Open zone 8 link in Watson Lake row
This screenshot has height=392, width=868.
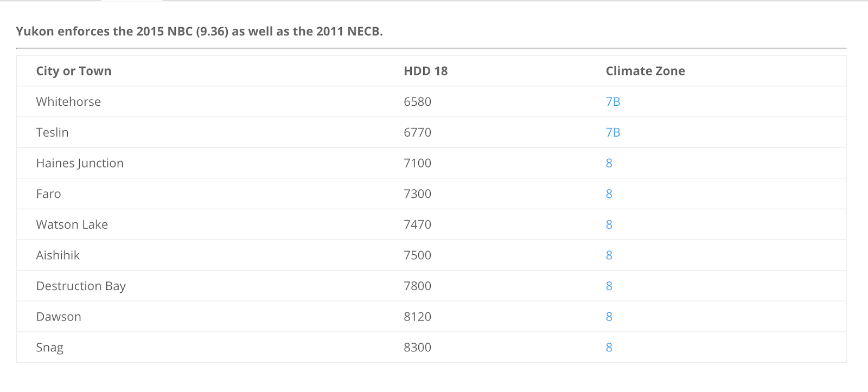point(609,224)
